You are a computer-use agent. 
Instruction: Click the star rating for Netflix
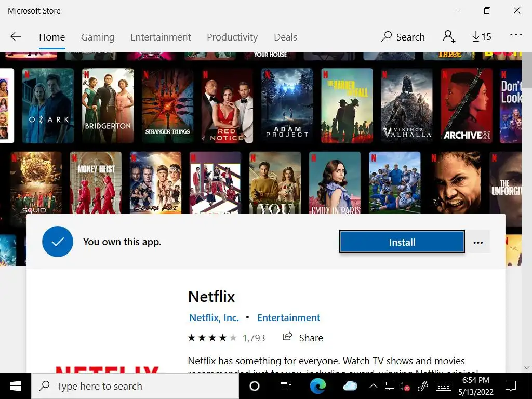tap(212, 338)
